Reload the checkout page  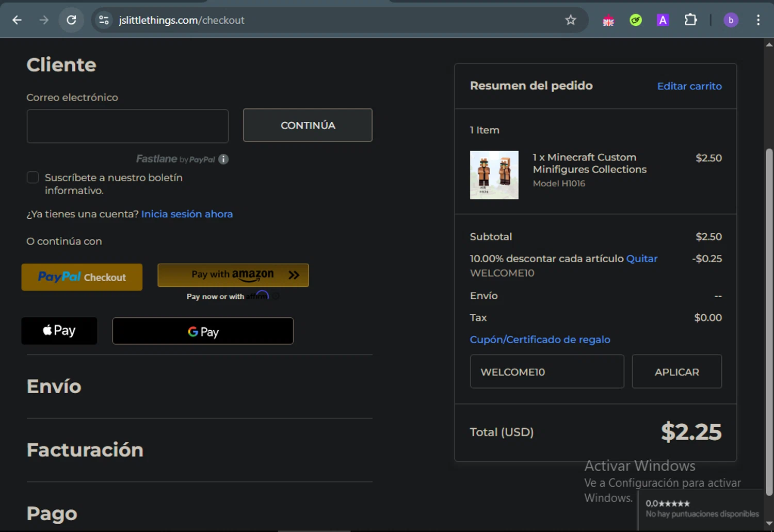click(71, 20)
